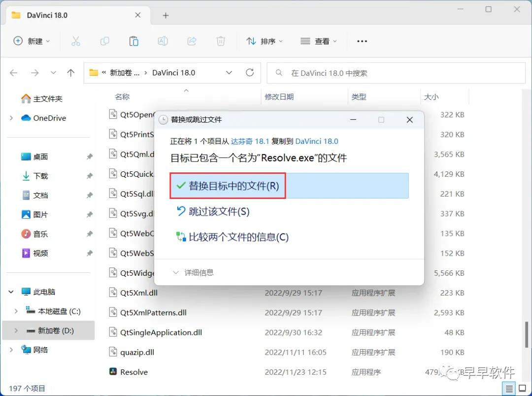
Task: Click the Copy icon in toolbar
Action: tap(105, 41)
